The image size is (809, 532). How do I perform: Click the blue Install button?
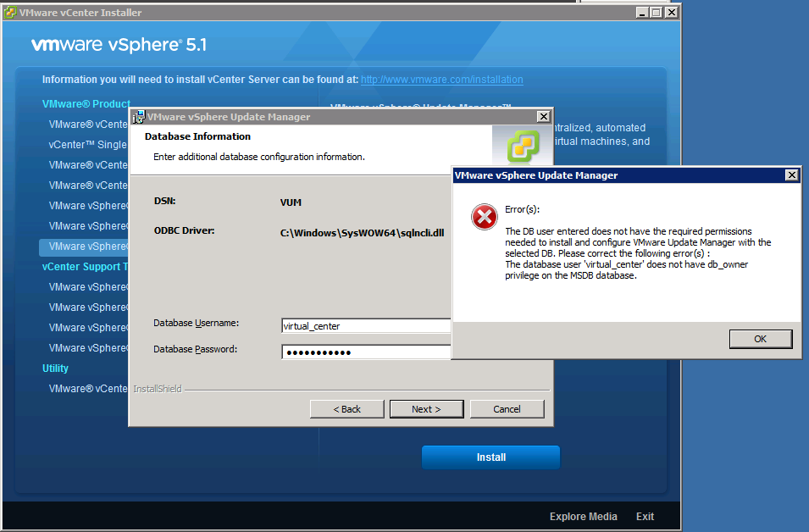tap(490, 457)
